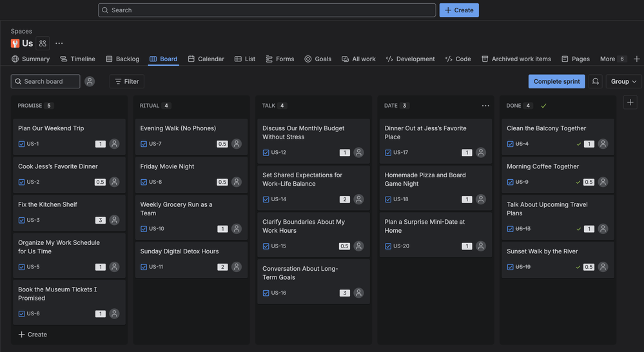The height and width of the screenshot is (352, 644).
Task: Click the assignee avatar on Friday Movie Night
Action: tap(237, 182)
